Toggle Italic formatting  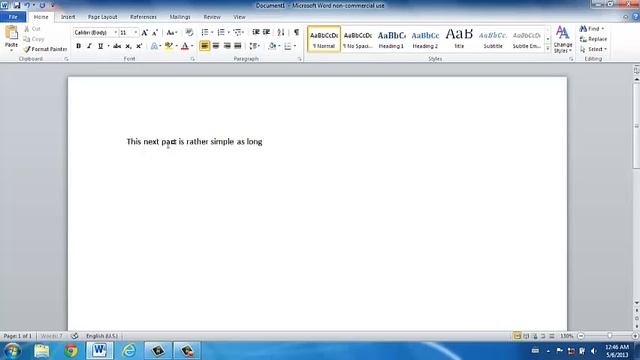point(89,46)
